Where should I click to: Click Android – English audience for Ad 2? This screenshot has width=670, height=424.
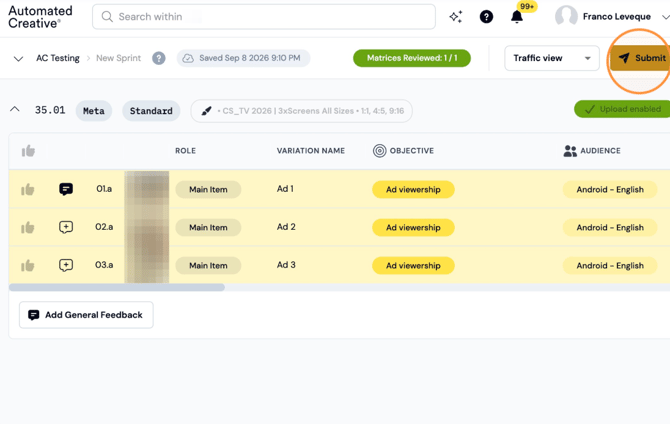[610, 228]
